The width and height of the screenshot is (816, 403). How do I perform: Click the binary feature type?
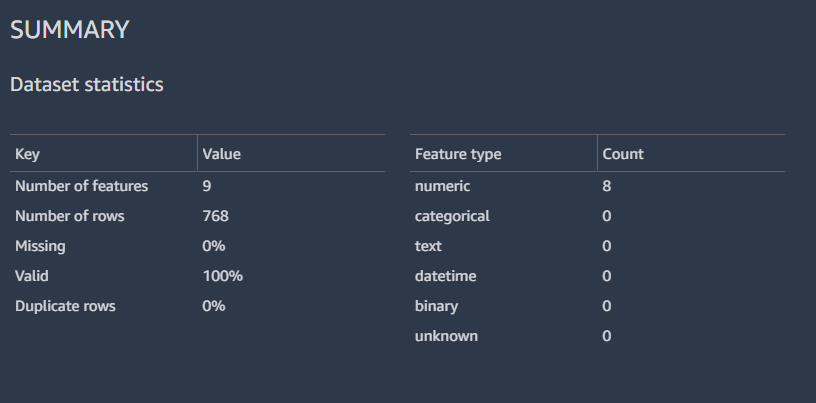[x=436, y=306]
